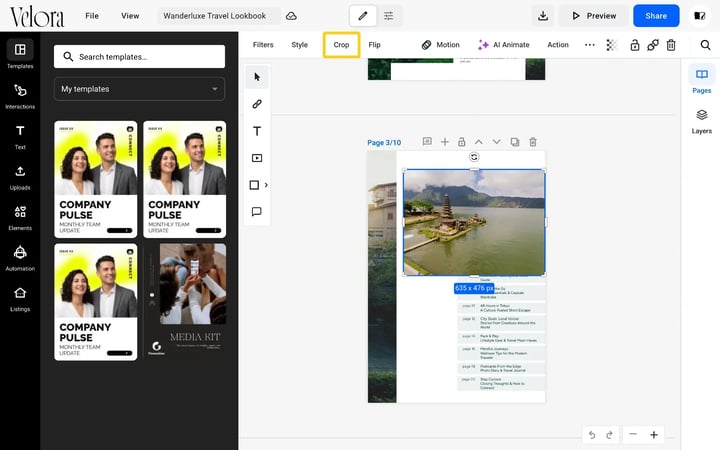Select the rectangle shape tool
The height and width of the screenshot is (450, 720).
[254, 185]
